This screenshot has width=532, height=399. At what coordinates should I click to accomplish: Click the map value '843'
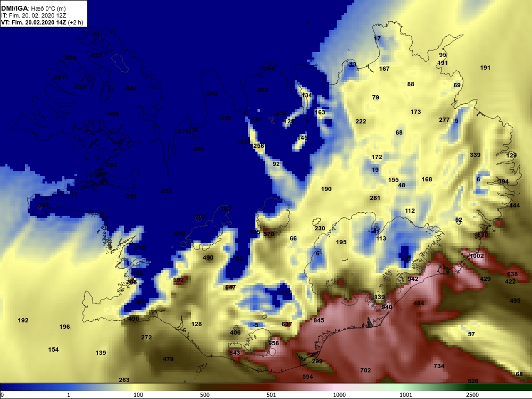point(235,353)
